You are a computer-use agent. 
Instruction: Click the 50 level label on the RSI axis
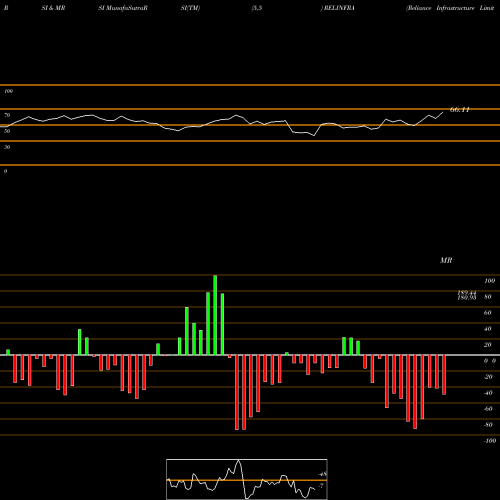point(7,131)
